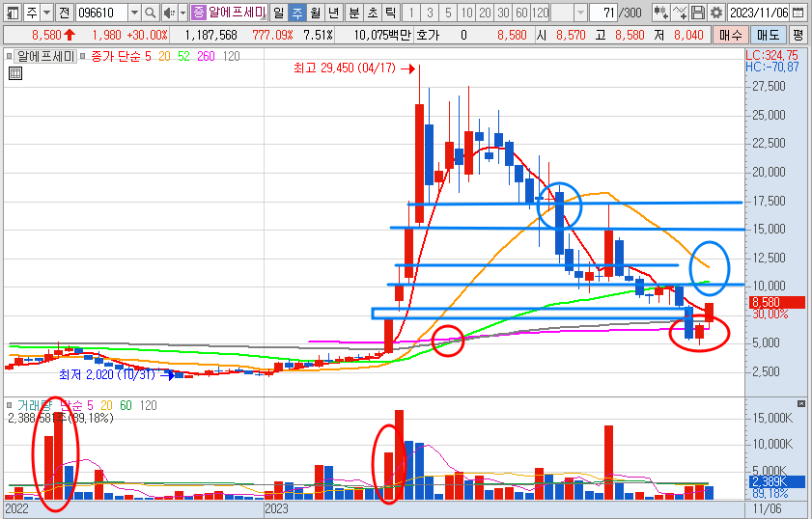Select the 20 interval button
The image size is (812, 519).
click(486, 13)
